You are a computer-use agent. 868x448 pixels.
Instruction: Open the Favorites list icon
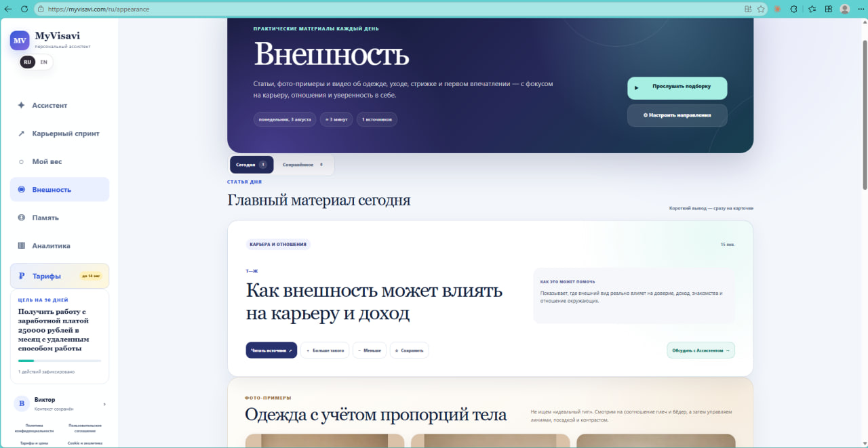[x=812, y=9]
